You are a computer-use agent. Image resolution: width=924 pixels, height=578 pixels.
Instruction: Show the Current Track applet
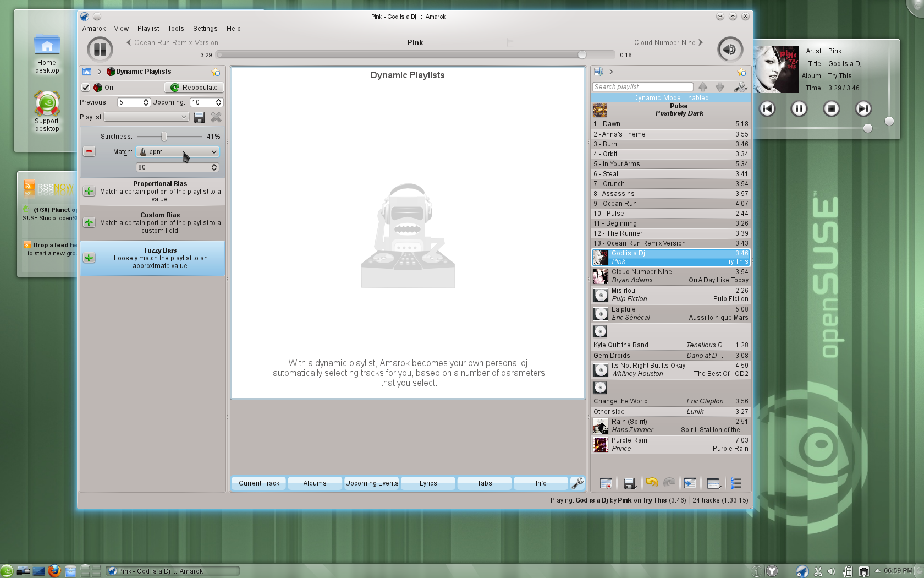[x=259, y=483]
